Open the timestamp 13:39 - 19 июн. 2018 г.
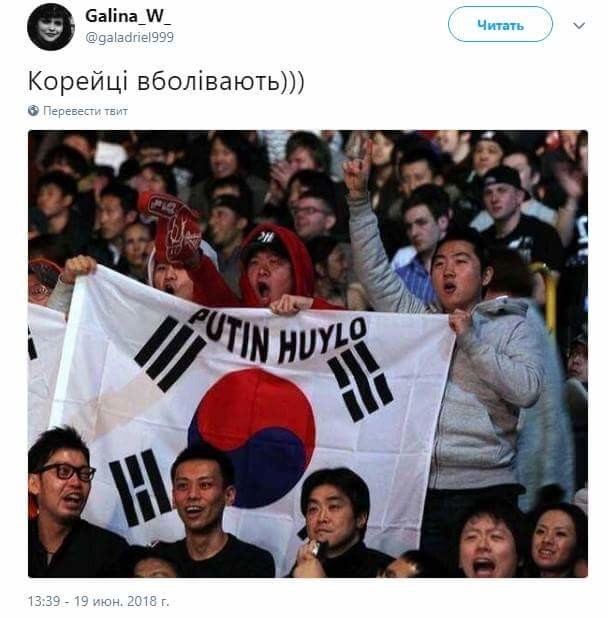 [x=98, y=601]
